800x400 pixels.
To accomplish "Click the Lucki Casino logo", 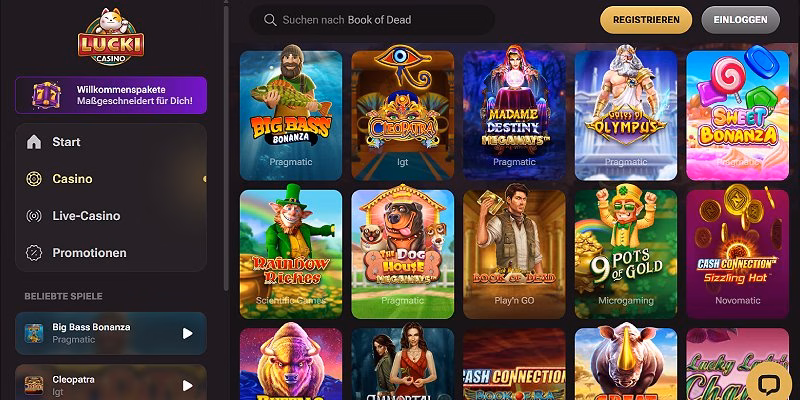I will [x=111, y=36].
